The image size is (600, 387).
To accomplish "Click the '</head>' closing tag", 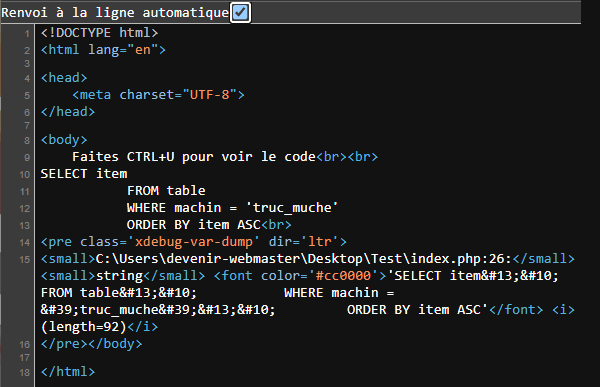I will click(68, 112).
